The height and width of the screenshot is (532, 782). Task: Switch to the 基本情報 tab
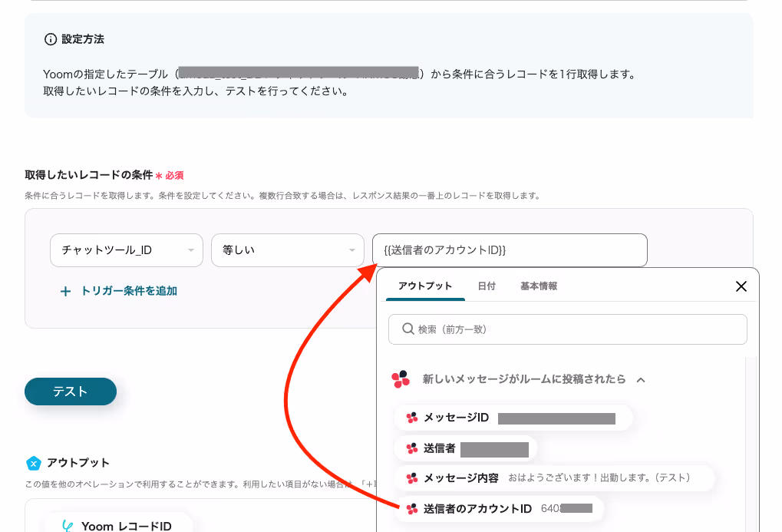[x=539, y=286]
